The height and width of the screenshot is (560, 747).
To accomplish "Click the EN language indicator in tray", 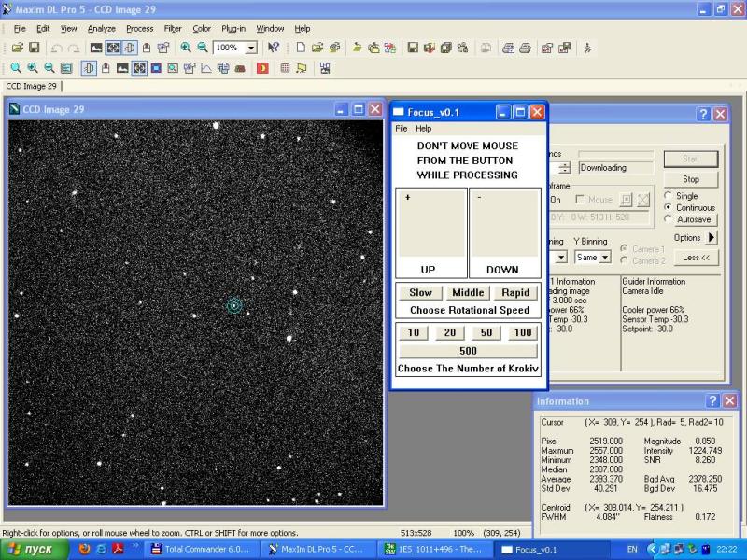I will tap(632, 549).
